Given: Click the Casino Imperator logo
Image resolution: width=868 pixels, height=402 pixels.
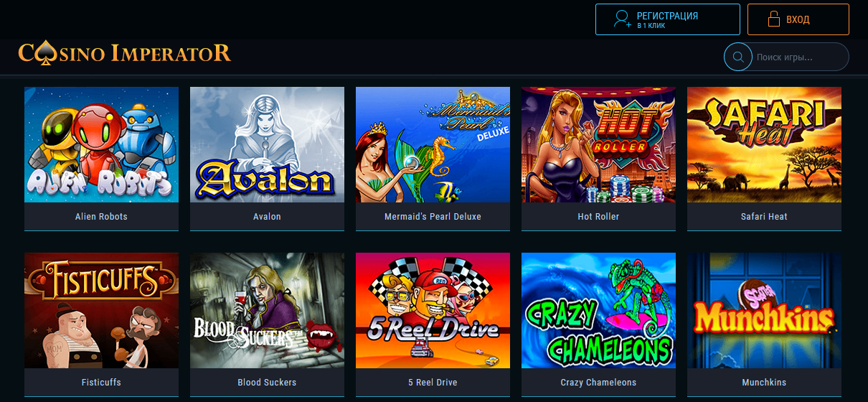Looking at the screenshot, I should coord(125,52).
